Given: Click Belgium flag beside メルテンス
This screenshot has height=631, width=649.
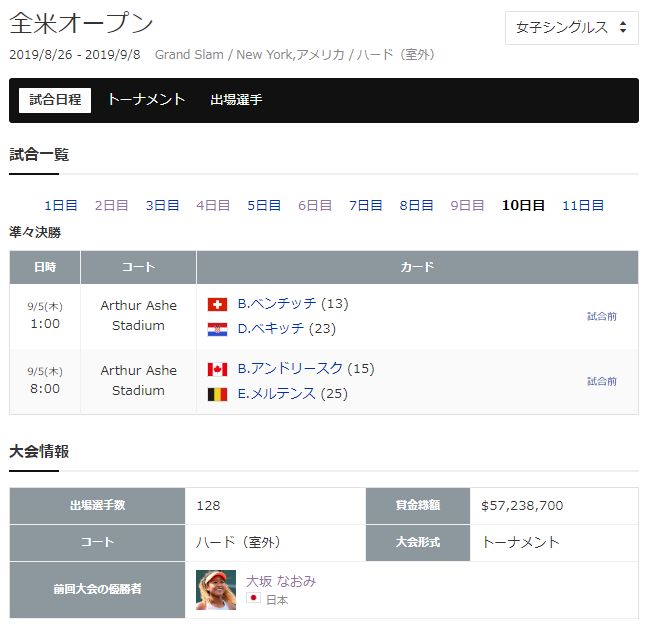Looking at the screenshot, I should [217, 394].
